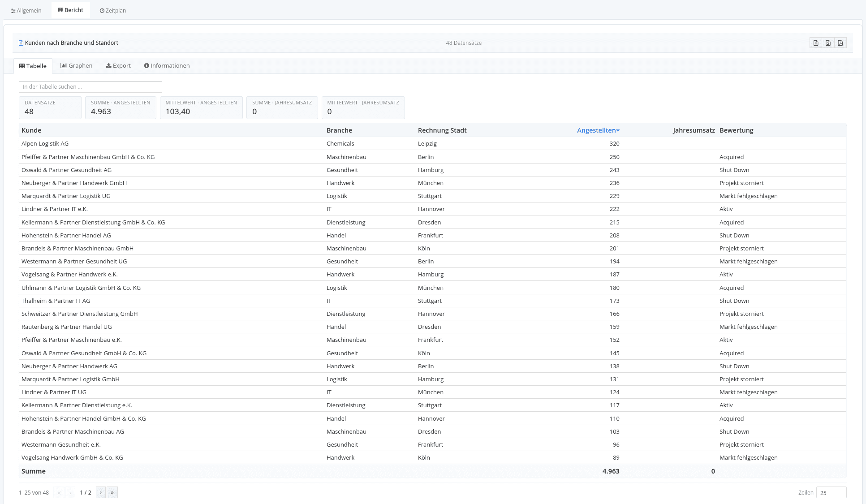Click the disabled first page double arrow
This screenshot has width=866, height=504.
pos(59,492)
